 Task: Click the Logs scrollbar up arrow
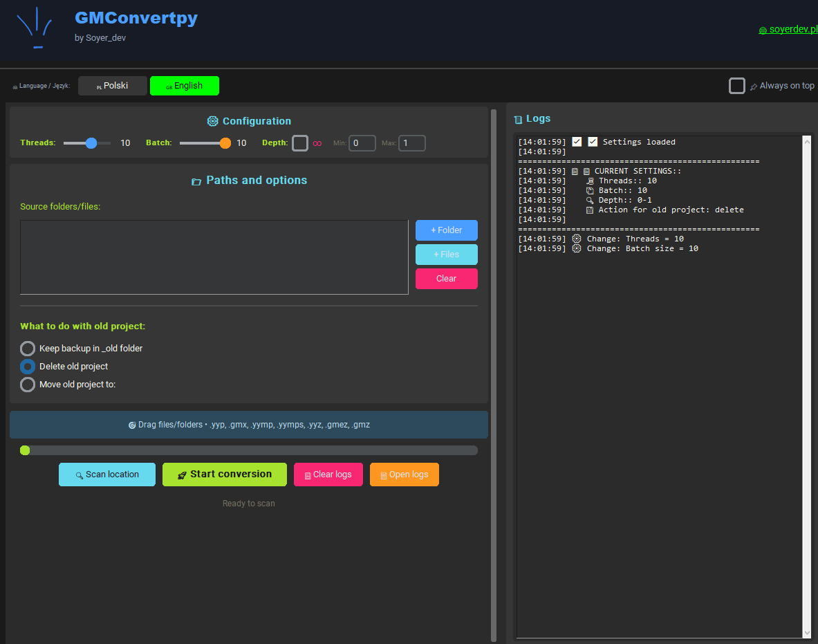coord(807,141)
